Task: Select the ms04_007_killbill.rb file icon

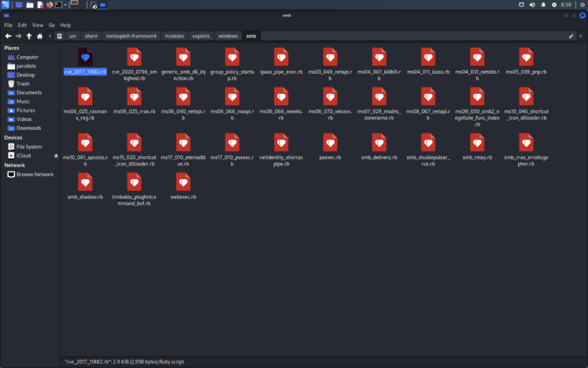Action: coord(379,57)
